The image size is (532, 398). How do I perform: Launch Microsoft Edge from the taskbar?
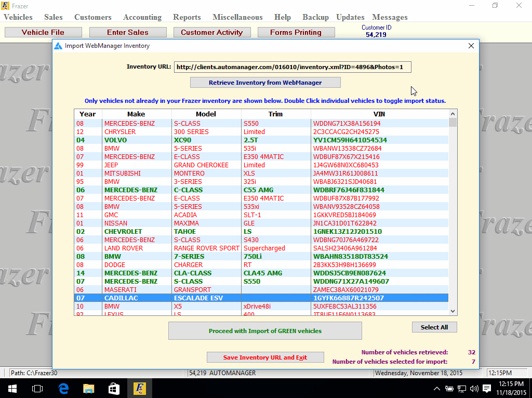[x=63, y=388]
